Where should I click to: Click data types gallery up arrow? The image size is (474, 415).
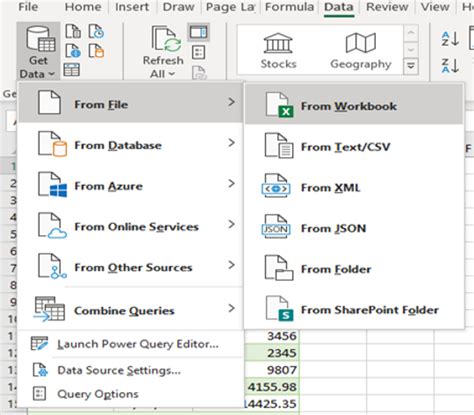pyautogui.click(x=411, y=33)
